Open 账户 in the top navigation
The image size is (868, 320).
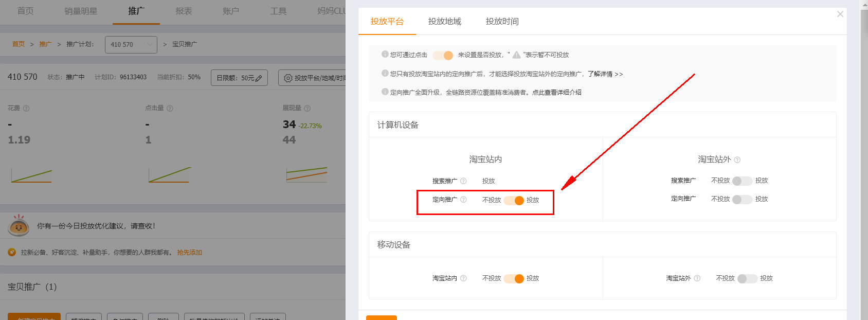tap(231, 11)
